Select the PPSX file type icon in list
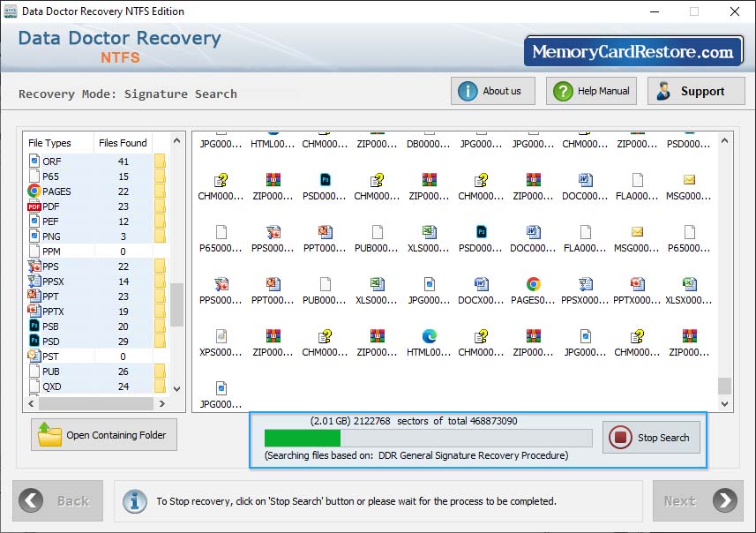 tap(34, 281)
